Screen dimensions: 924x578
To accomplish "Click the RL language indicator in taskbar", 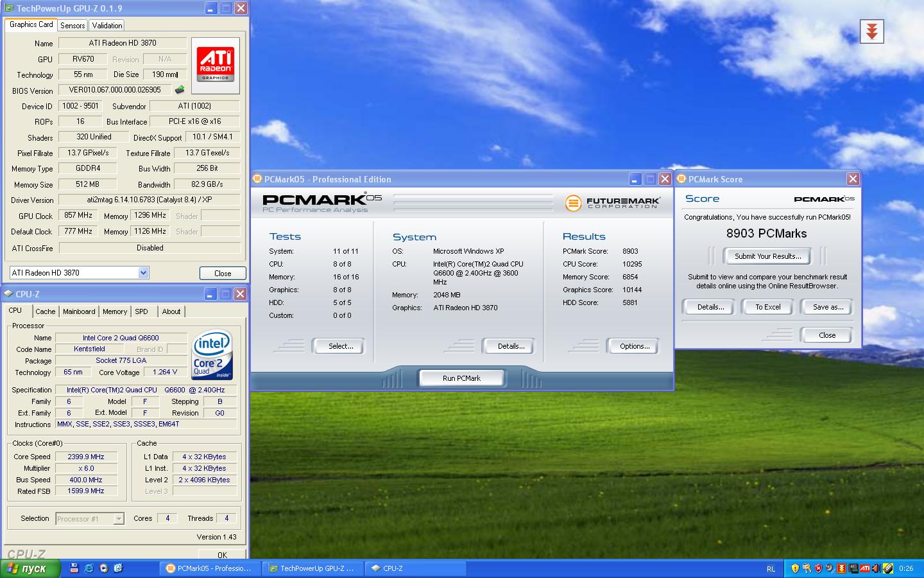I will [771, 568].
